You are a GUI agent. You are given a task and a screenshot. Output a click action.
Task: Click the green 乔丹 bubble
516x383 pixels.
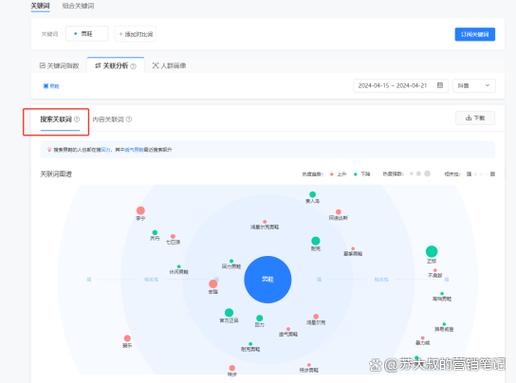(155, 232)
